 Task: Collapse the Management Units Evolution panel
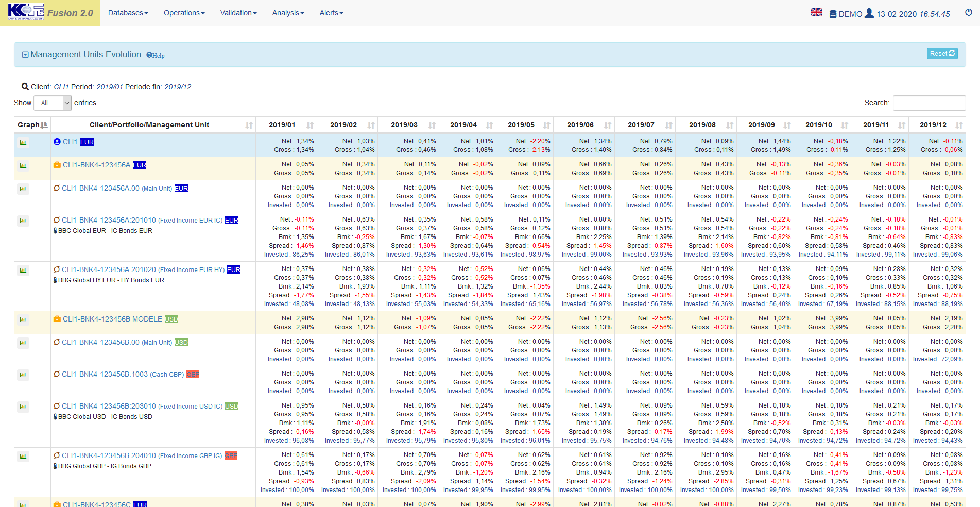coord(25,55)
